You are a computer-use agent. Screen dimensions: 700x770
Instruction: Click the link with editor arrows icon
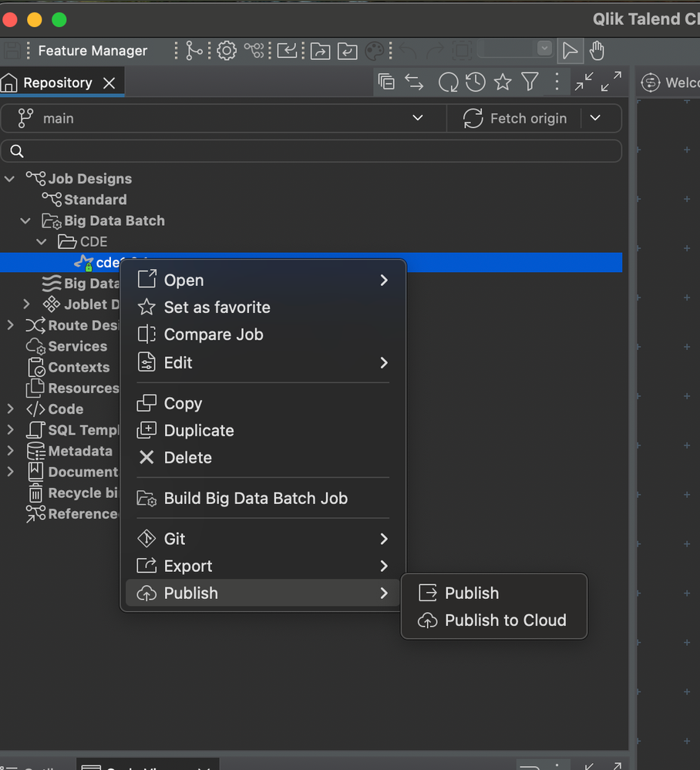pos(414,82)
